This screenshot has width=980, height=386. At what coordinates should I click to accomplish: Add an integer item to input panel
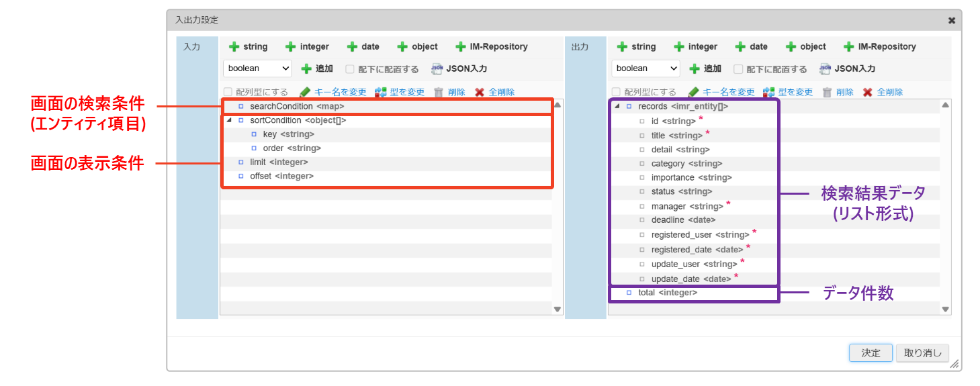pyautogui.click(x=307, y=47)
